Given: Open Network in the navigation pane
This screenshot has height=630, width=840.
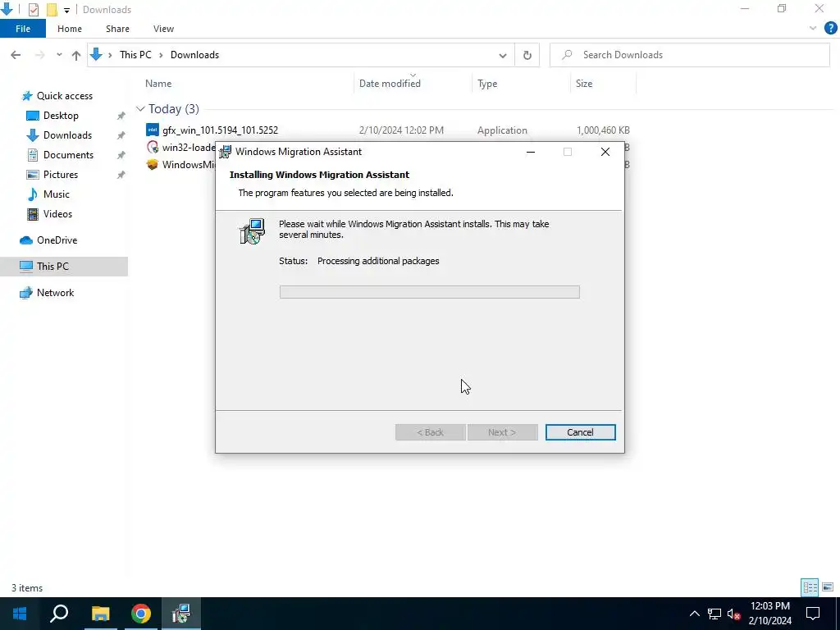Looking at the screenshot, I should (55, 293).
